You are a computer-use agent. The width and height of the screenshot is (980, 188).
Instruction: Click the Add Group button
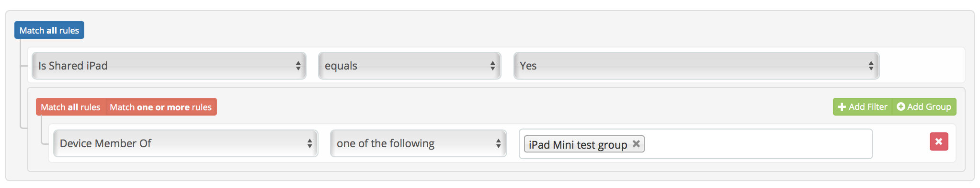924,107
